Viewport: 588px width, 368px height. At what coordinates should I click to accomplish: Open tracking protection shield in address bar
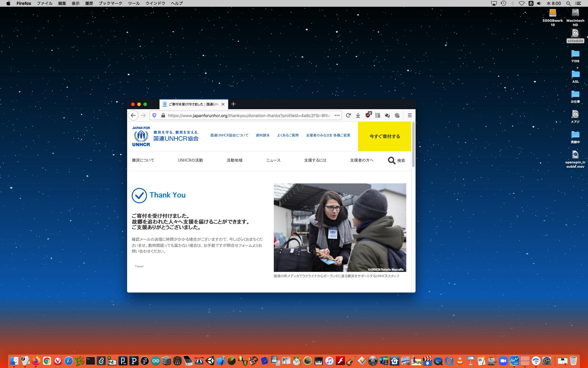pyautogui.click(x=154, y=115)
